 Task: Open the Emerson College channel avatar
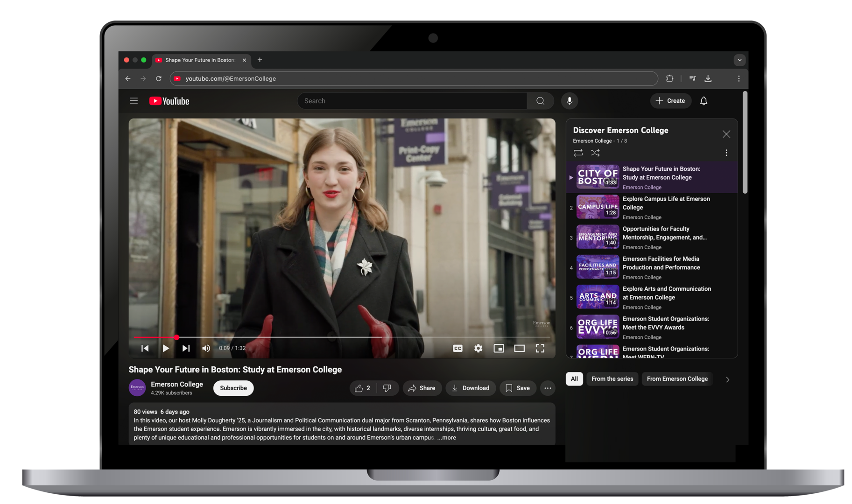click(137, 388)
